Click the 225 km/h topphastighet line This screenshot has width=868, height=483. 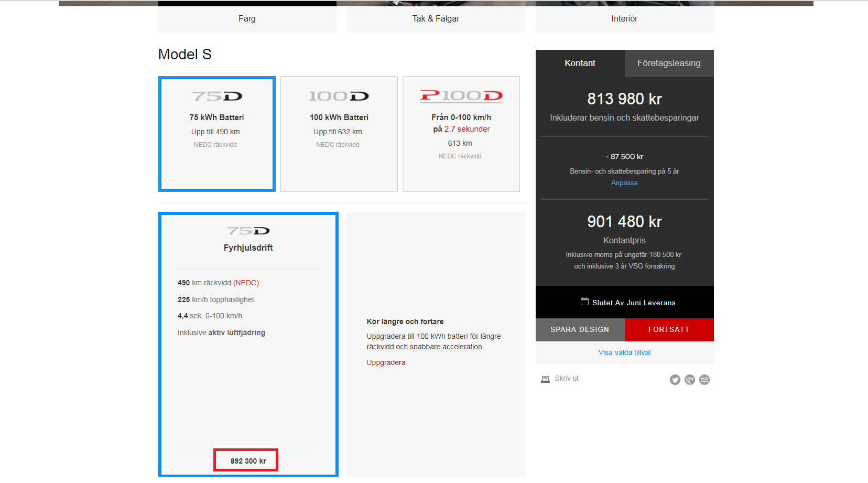pyautogui.click(x=216, y=299)
